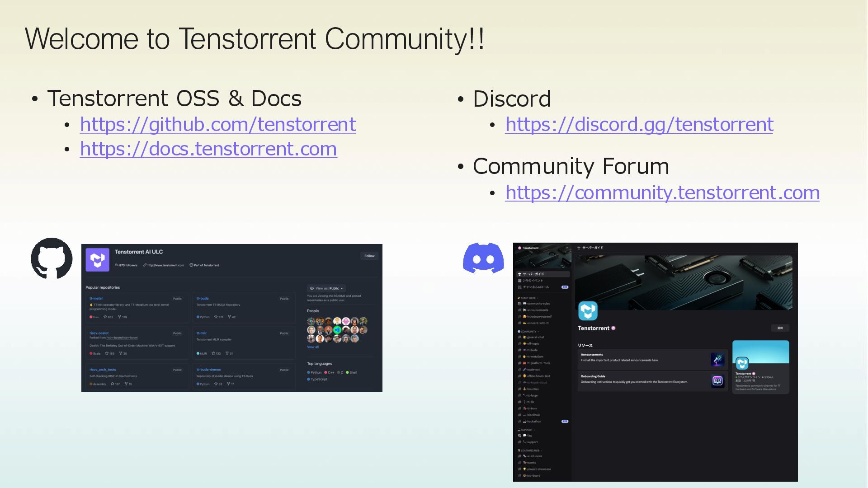868x488 pixels.
Task: Click the Announcements megaphone icon
Action: tap(717, 360)
